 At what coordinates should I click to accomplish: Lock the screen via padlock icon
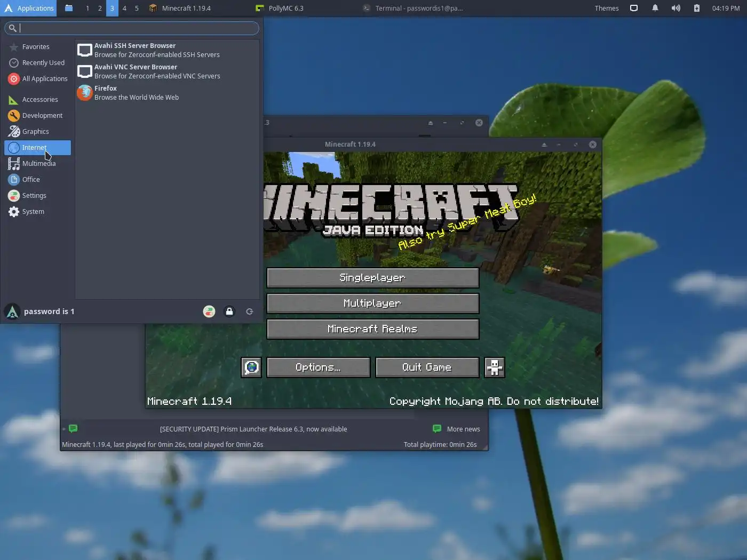(229, 311)
